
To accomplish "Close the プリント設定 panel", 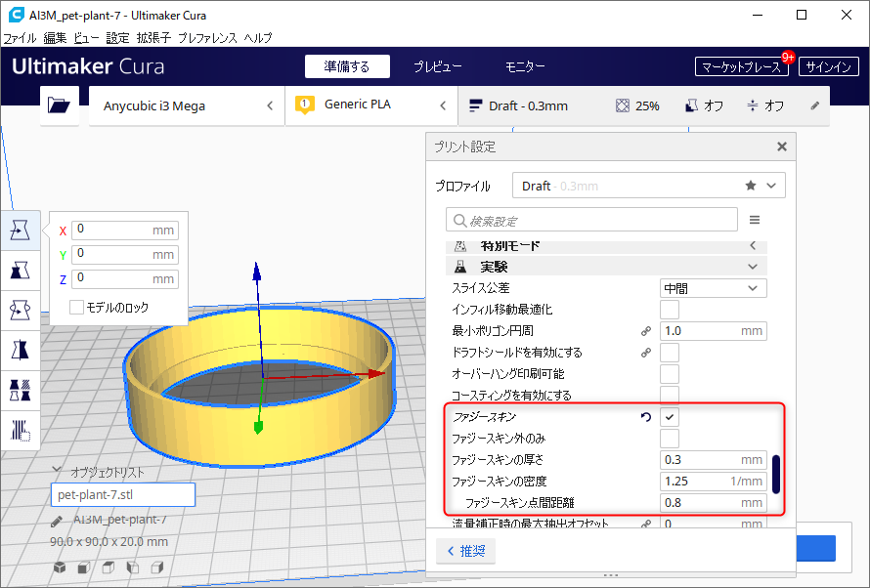I will pos(781,147).
